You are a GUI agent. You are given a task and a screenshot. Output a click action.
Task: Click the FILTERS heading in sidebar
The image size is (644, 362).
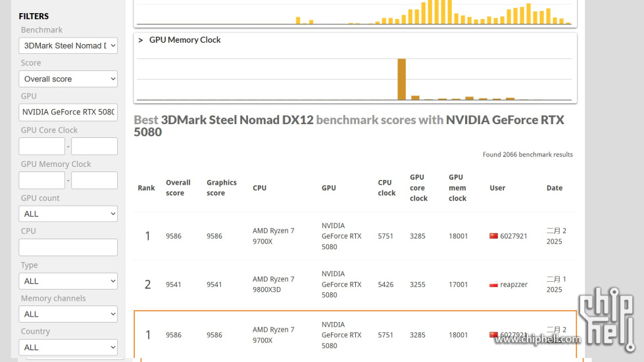tap(34, 16)
